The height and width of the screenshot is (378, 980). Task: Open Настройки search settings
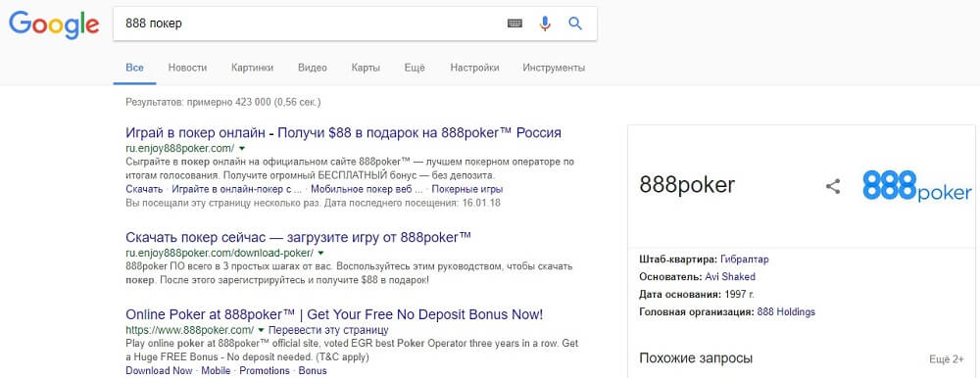474,68
